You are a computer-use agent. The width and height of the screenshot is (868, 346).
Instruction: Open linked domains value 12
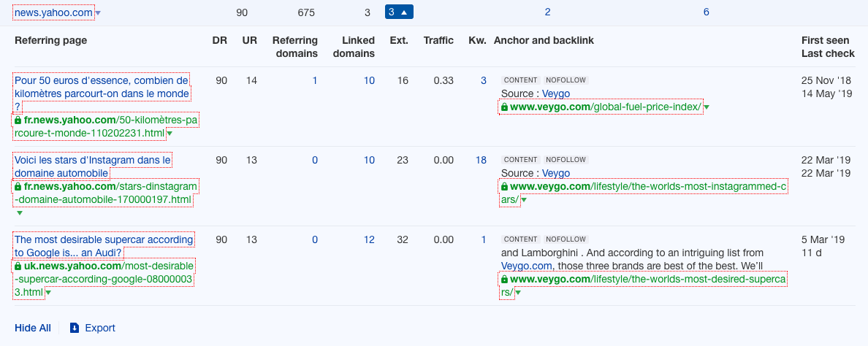(369, 240)
